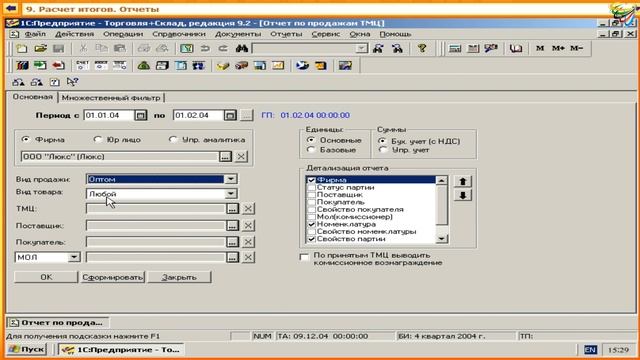Viewport: 640px width, 360px height.
Task: Click the Закрыть button
Action: pos(179,277)
